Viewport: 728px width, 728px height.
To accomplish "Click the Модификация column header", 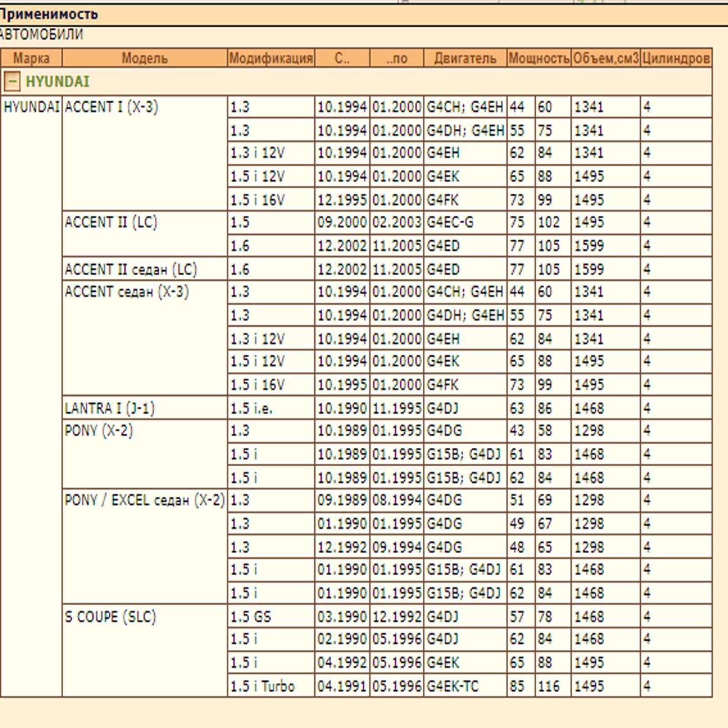I will pyautogui.click(x=271, y=58).
